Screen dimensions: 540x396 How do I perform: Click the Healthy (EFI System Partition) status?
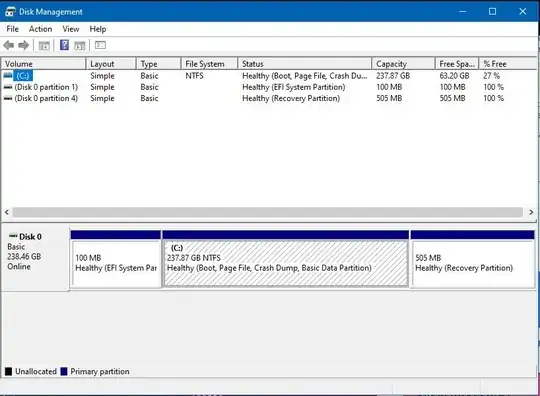(294, 87)
